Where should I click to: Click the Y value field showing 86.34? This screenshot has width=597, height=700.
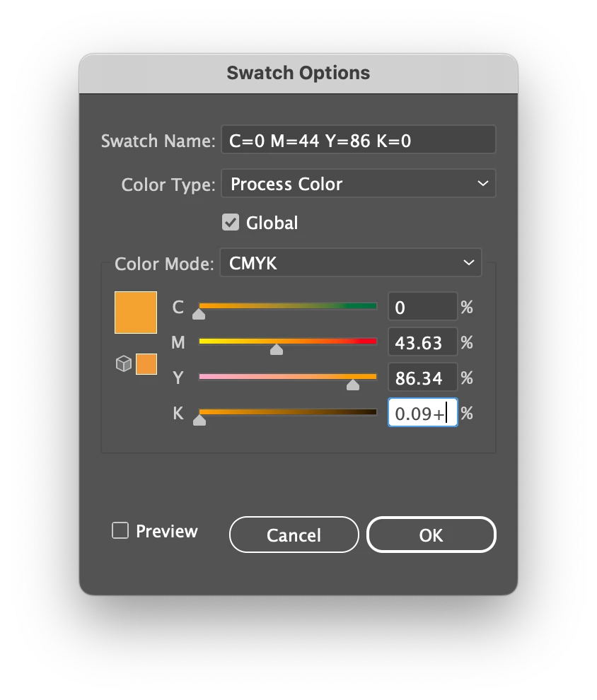click(422, 378)
